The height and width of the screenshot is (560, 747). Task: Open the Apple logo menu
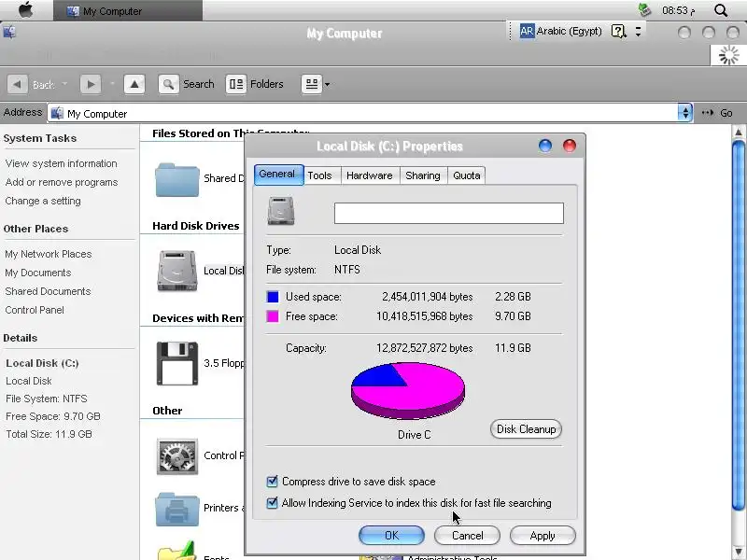point(26,10)
